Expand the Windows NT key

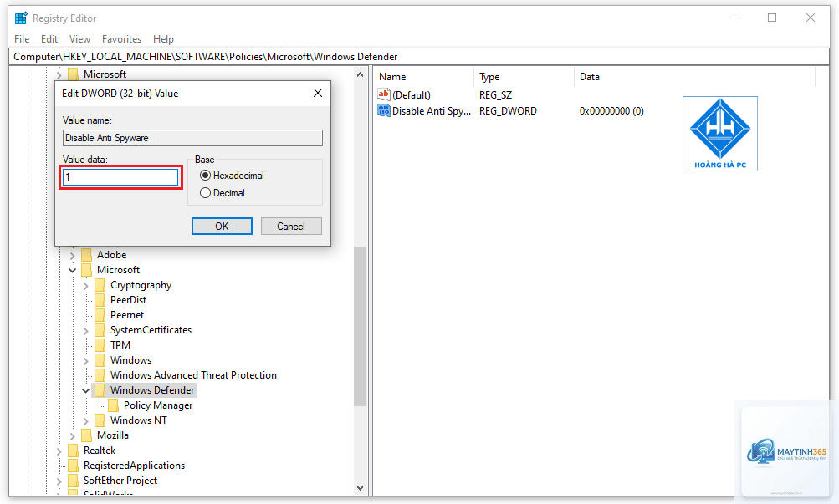[x=85, y=420]
